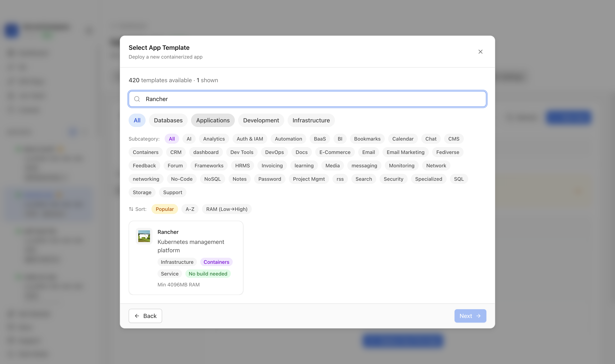Filter by Containers subcategory chip

click(146, 152)
